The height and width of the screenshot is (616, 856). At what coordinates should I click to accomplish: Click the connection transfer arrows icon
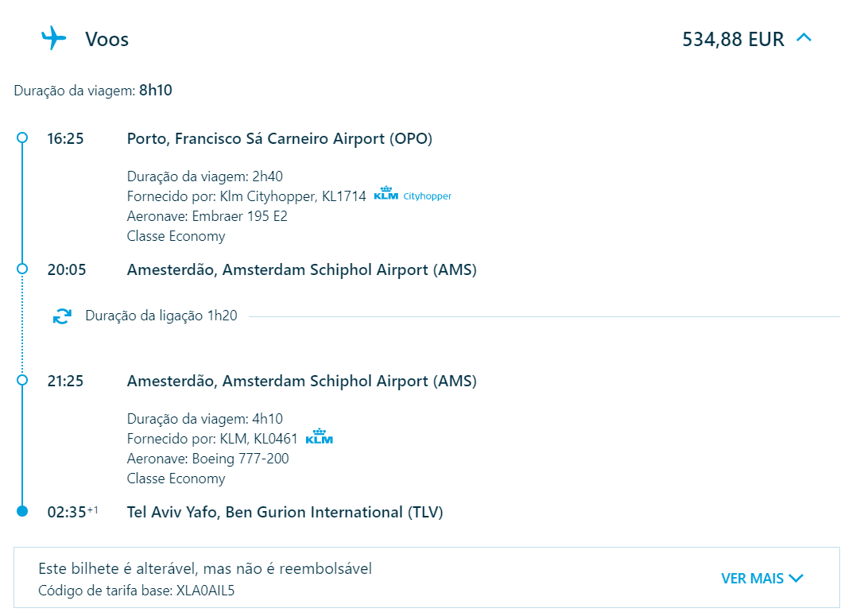point(62,316)
